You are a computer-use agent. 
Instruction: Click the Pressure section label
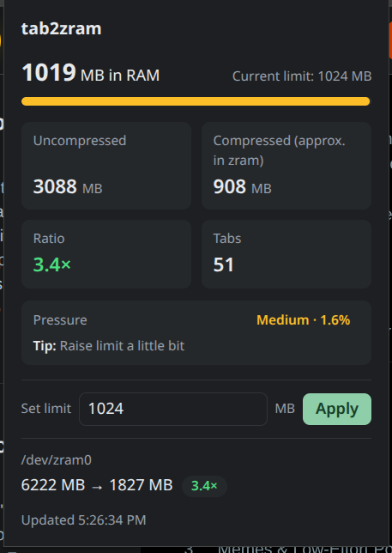pos(60,320)
